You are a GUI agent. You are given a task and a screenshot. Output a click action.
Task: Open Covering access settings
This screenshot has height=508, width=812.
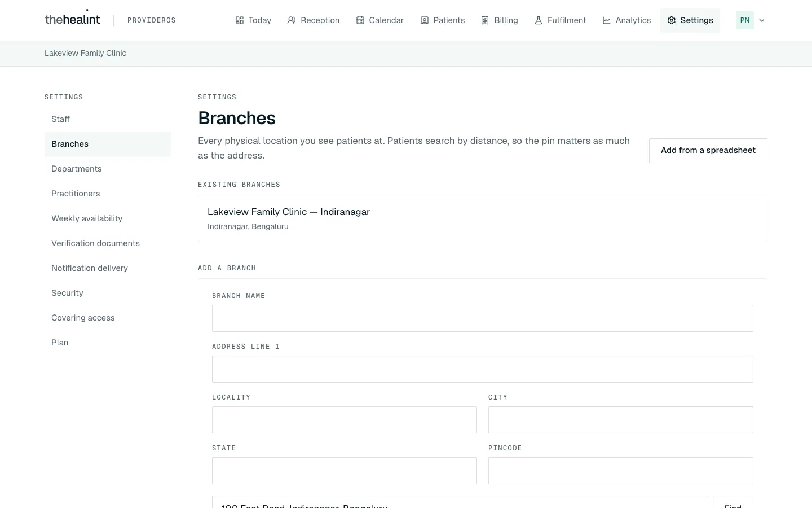pos(108,318)
